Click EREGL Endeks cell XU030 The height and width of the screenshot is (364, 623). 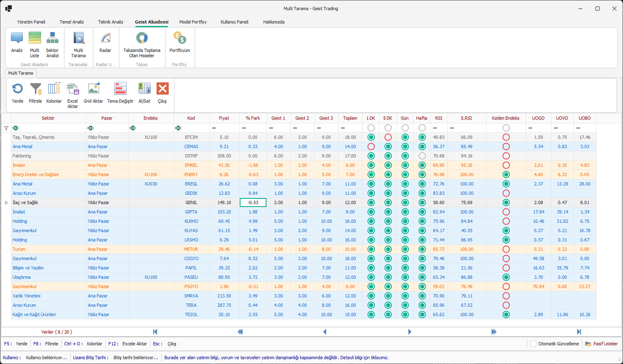point(151,184)
